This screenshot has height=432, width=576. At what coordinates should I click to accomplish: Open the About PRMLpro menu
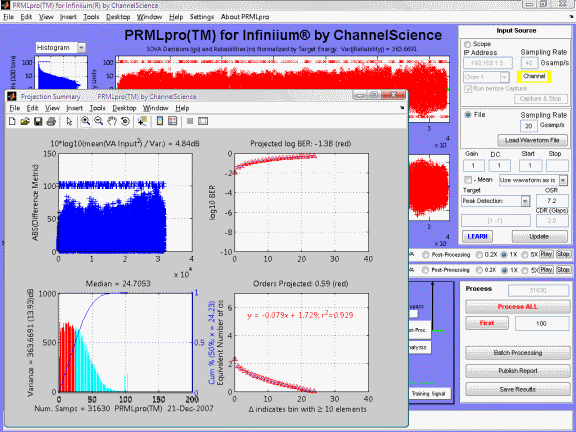click(x=245, y=17)
